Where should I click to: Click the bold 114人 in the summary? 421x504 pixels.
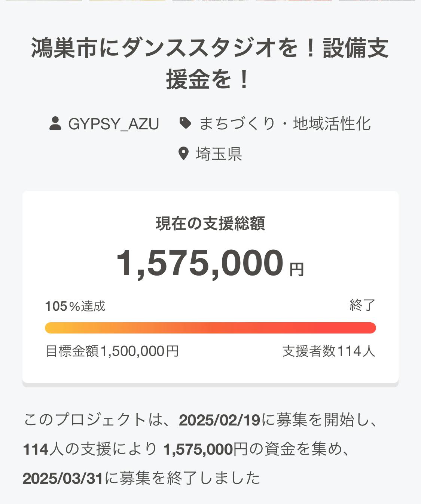[x=36, y=449]
